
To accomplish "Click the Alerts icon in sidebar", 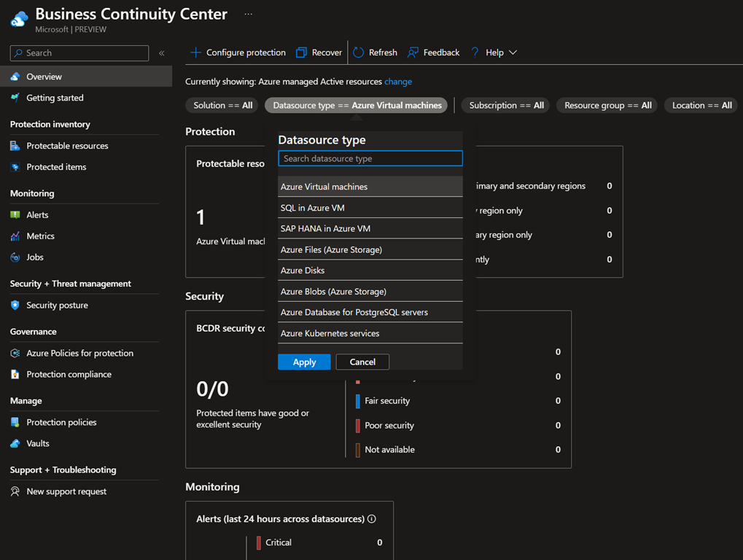I will point(15,215).
